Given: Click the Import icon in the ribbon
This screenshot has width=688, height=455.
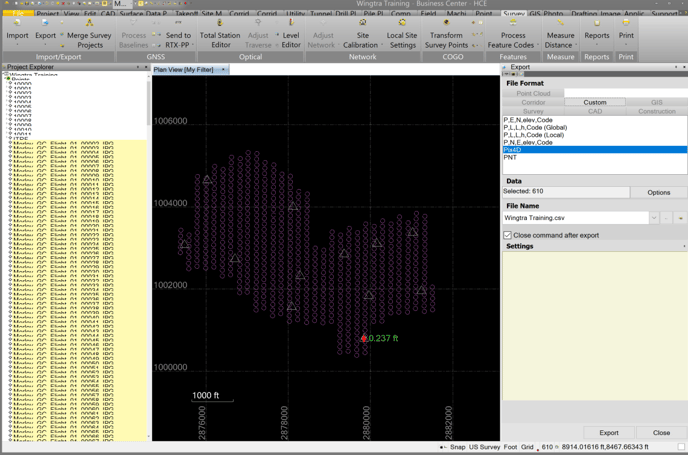Looking at the screenshot, I should [17, 23].
